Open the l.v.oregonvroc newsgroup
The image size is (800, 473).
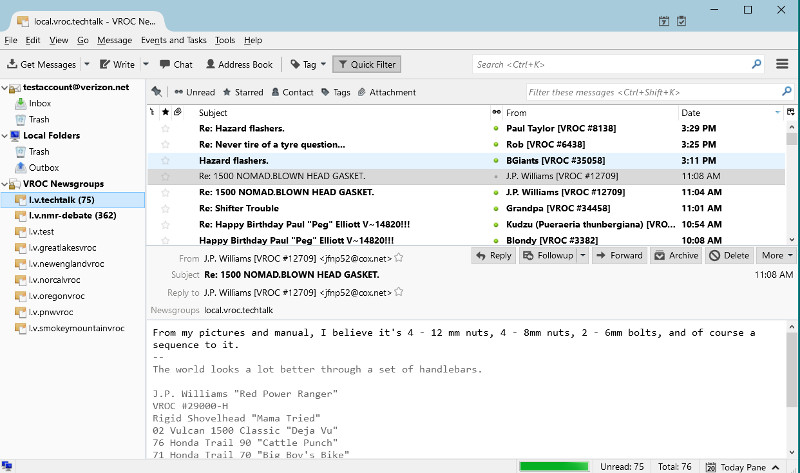coord(50,296)
